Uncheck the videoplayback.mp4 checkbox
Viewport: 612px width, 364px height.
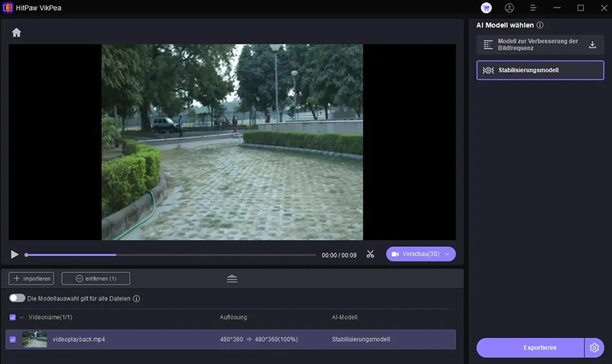(x=12, y=340)
